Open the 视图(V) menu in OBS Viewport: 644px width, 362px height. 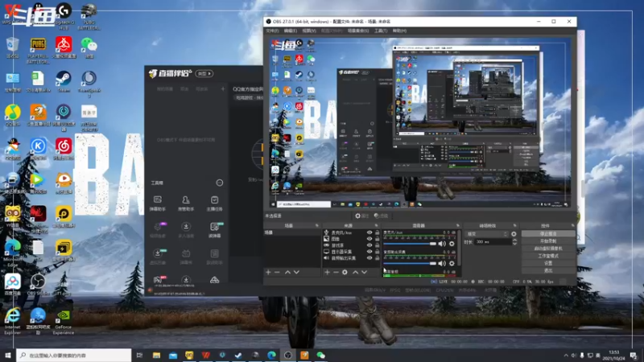[x=309, y=31]
